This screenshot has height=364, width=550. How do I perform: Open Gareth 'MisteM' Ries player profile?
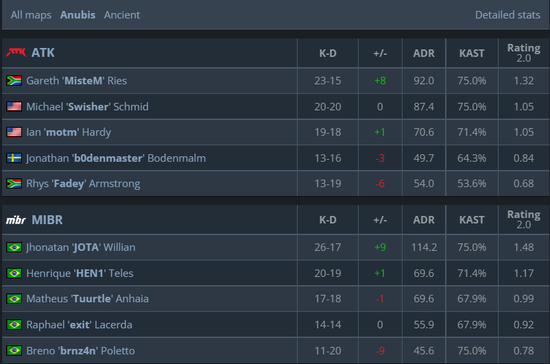[x=76, y=81]
